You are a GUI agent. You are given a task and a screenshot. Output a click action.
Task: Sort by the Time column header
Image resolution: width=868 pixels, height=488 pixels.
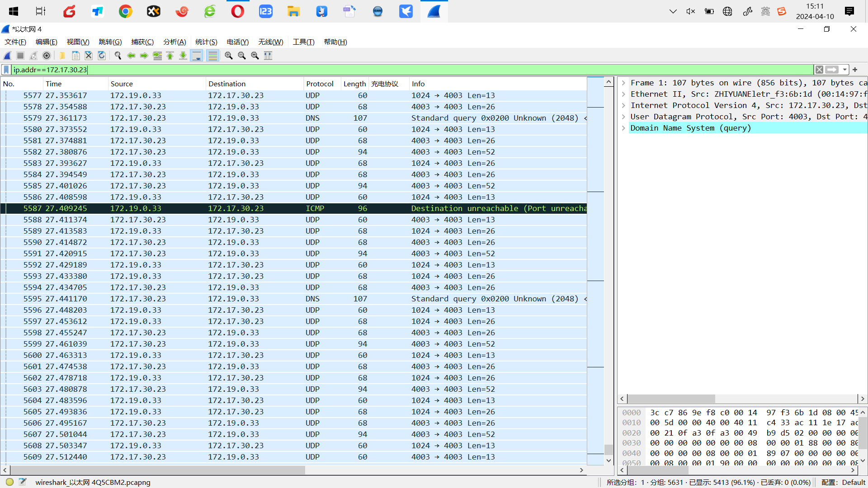coord(75,84)
